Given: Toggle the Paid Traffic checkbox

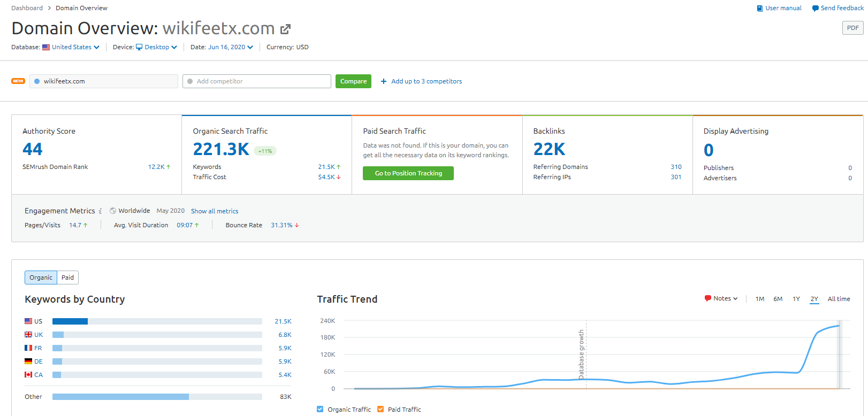Looking at the screenshot, I should coord(380,409).
